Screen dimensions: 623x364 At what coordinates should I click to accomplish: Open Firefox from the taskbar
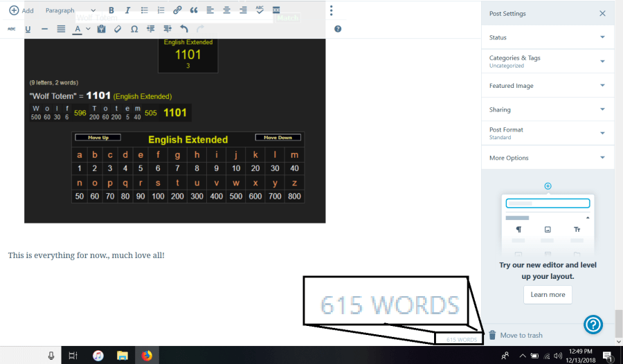pos(147,356)
